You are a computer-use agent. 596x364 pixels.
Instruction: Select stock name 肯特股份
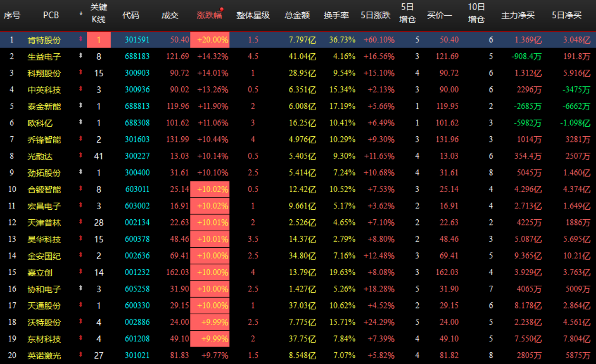(44, 40)
